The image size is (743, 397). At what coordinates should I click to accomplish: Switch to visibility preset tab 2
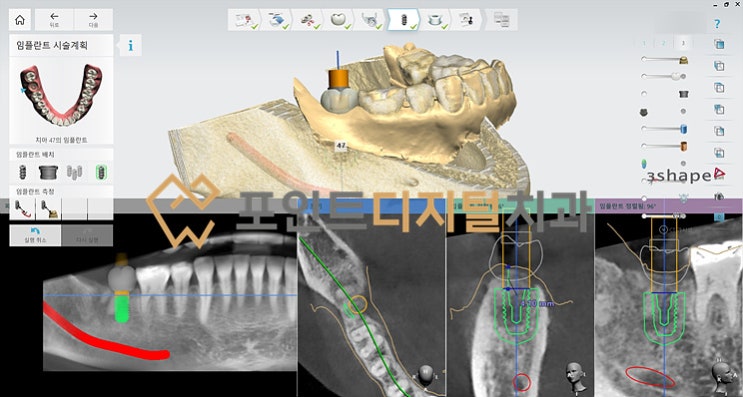[x=663, y=43]
